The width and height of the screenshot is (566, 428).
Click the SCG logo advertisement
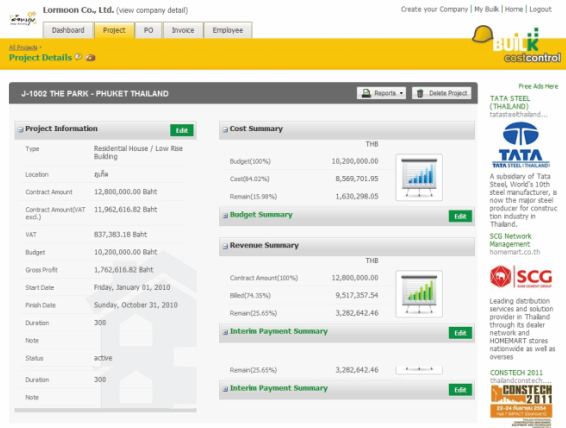point(521,277)
